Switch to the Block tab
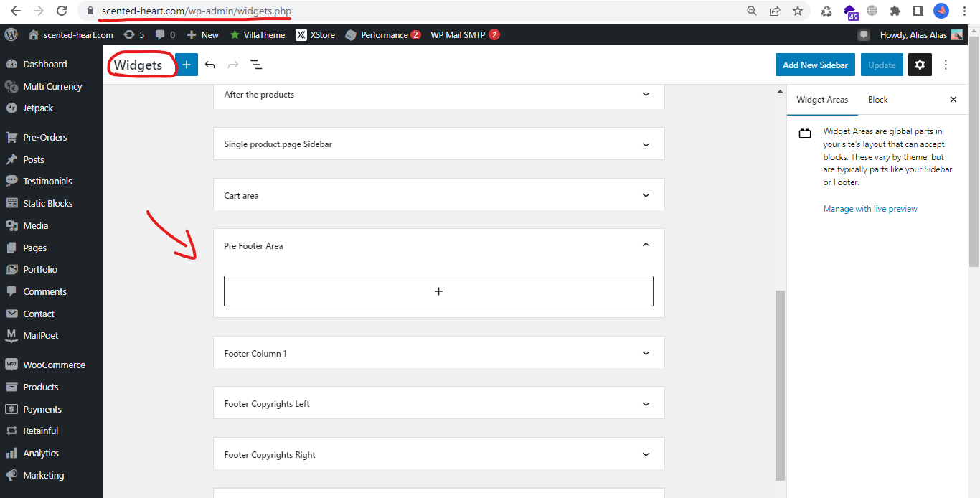 pyautogui.click(x=877, y=100)
